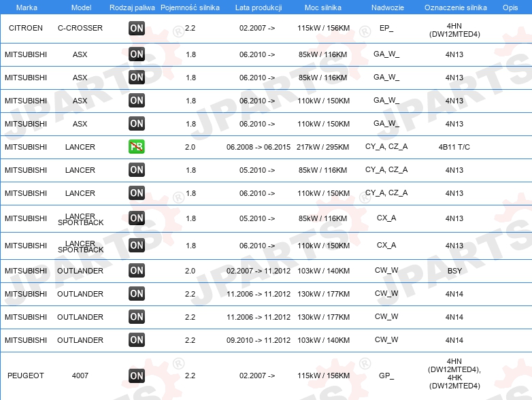Click ON icon in OUTLANDER BSY row
532x400 pixels.
(137, 270)
